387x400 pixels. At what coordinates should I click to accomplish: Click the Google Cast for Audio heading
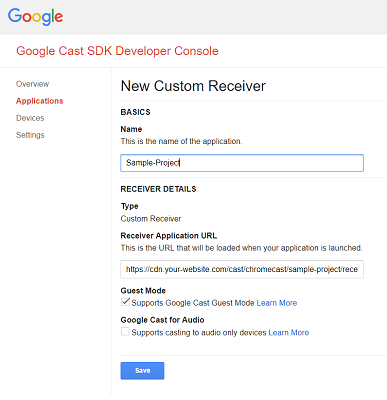tap(162, 320)
